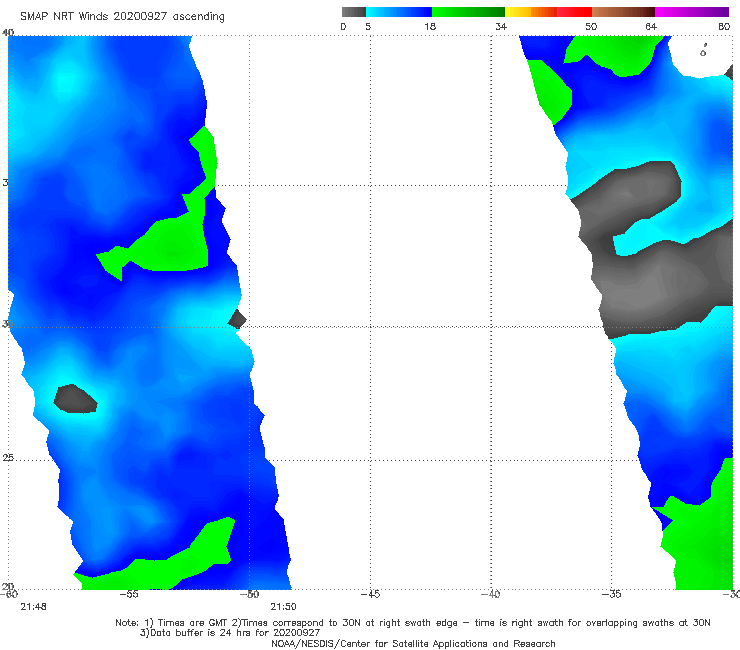Click the '18' label under the color bar

[x=430, y=27]
